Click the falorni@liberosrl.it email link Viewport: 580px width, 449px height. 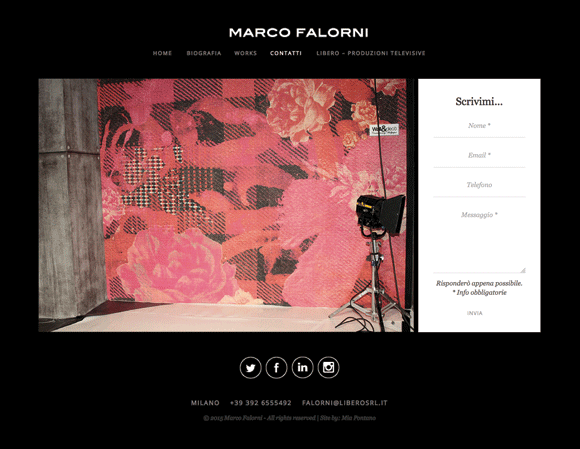[x=345, y=403]
